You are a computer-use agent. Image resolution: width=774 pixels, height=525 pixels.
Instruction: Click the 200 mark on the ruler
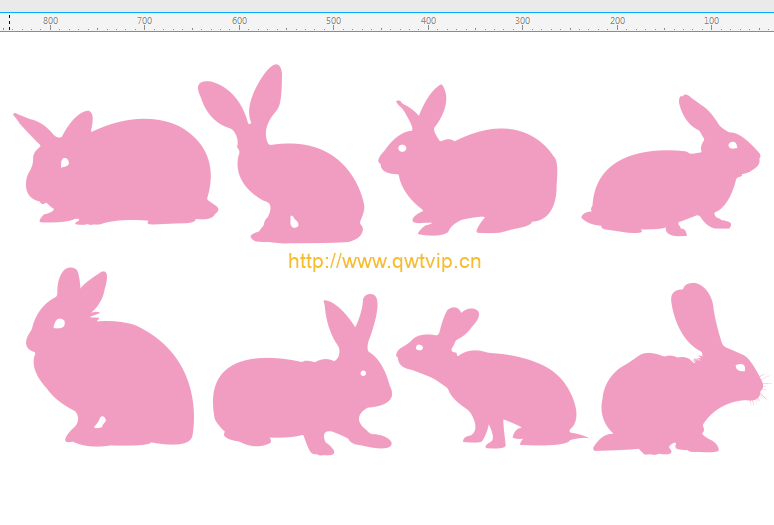point(618,21)
